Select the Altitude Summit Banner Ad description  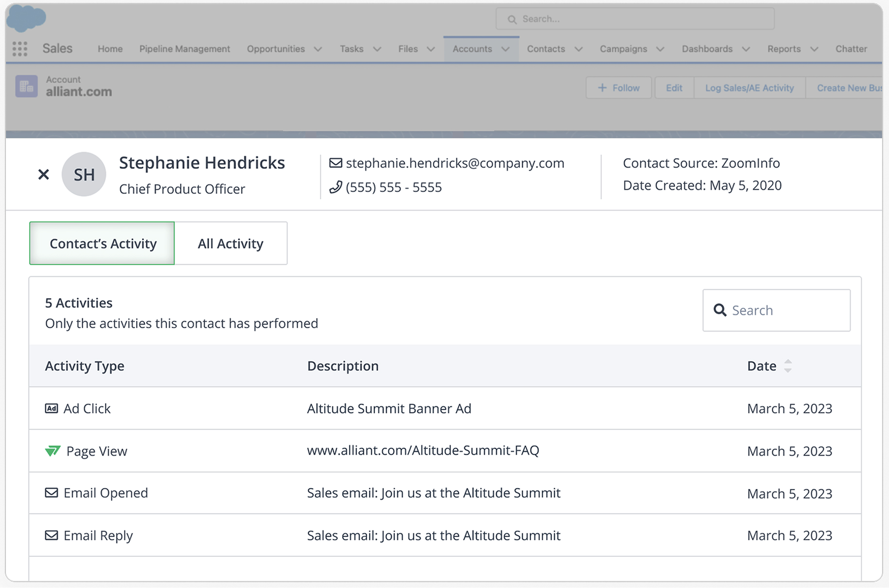(x=389, y=408)
